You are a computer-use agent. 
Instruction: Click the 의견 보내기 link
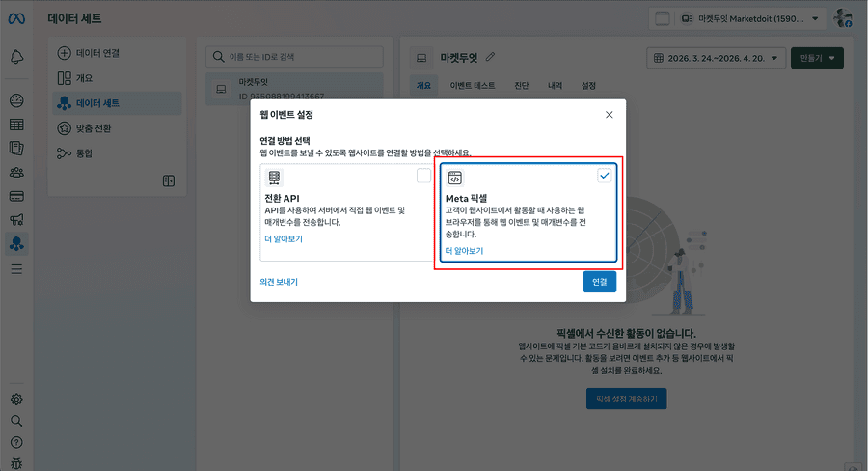pyautogui.click(x=279, y=282)
